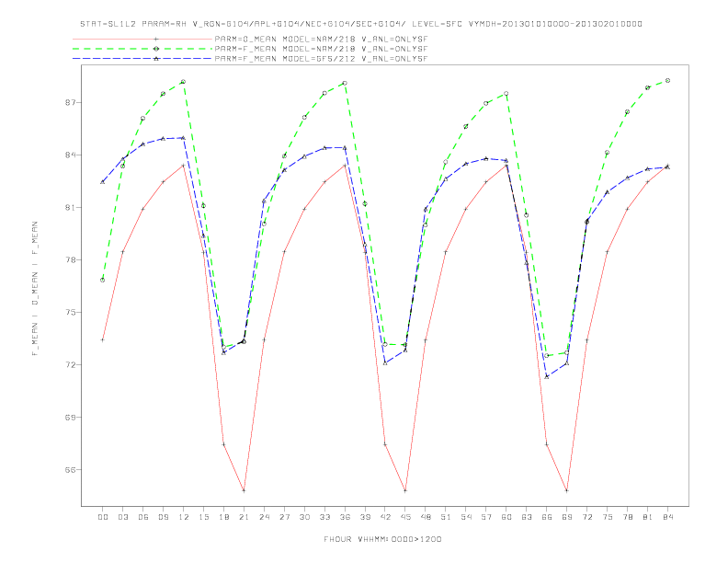This screenshot has width=728, height=563.
Task: Click y-axis tick label 72
Action: point(71,364)
